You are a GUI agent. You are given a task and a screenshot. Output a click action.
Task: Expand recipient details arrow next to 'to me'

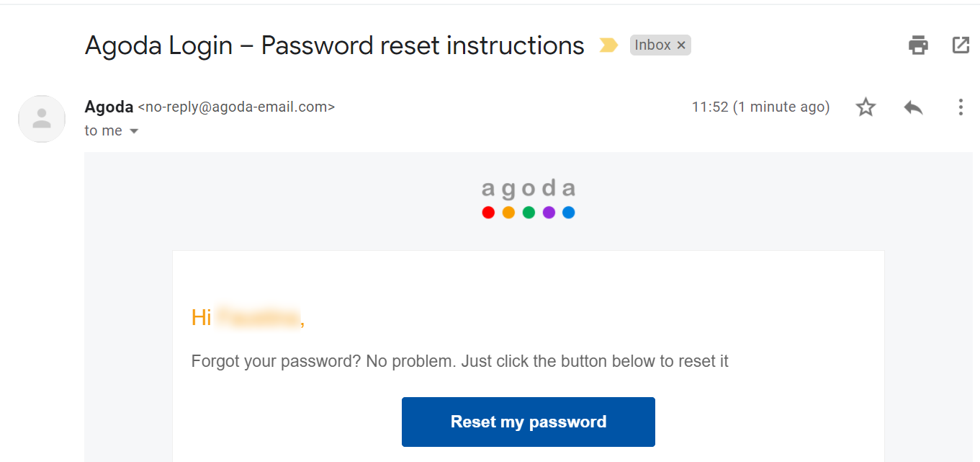(x=134, y=131)
